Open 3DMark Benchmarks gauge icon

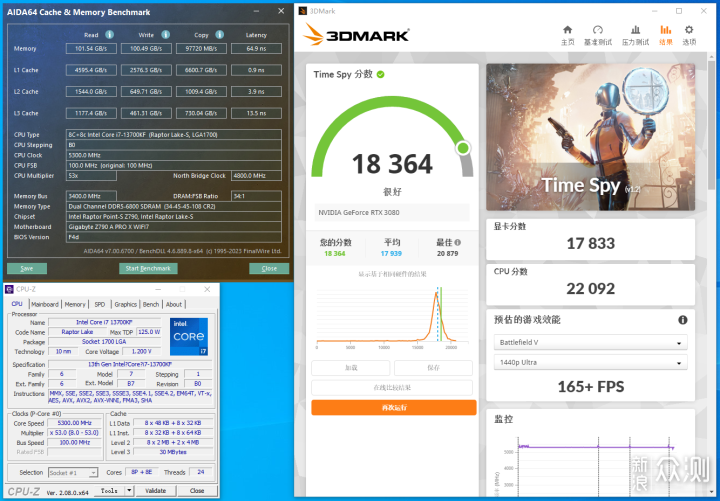[x=597, y=30]
